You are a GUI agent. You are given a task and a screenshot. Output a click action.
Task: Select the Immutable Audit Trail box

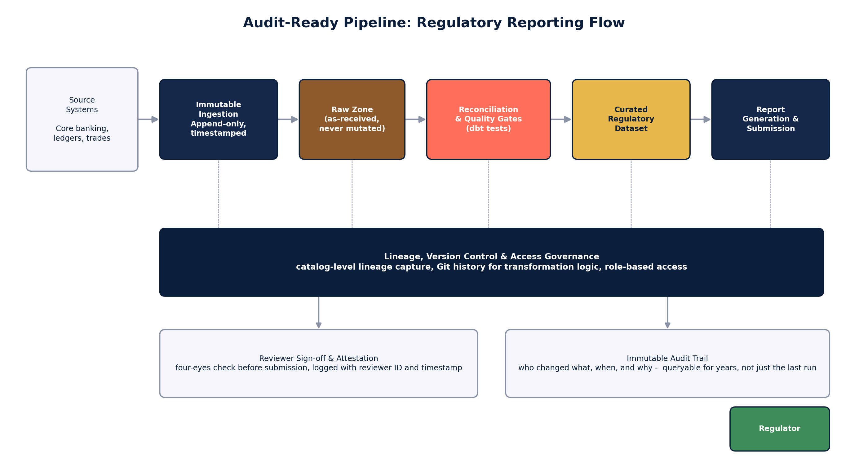[x=667, y=363]
